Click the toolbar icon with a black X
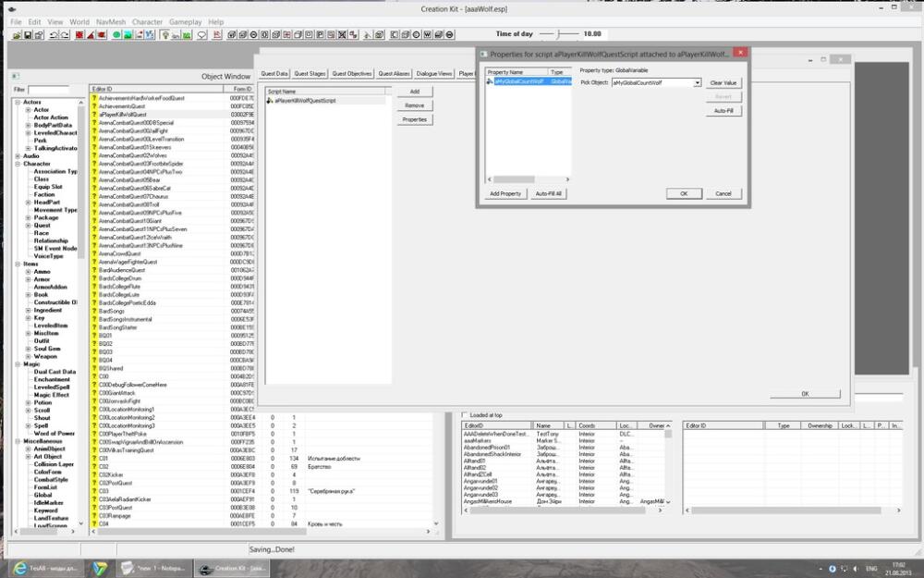The height and width of the screenshot is (578, 924). click(343, 35)
